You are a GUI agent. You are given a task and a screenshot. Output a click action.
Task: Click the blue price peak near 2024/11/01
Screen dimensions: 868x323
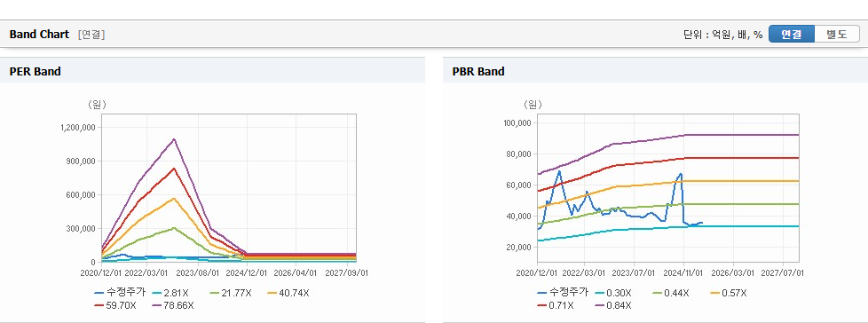tap(681, 174)
